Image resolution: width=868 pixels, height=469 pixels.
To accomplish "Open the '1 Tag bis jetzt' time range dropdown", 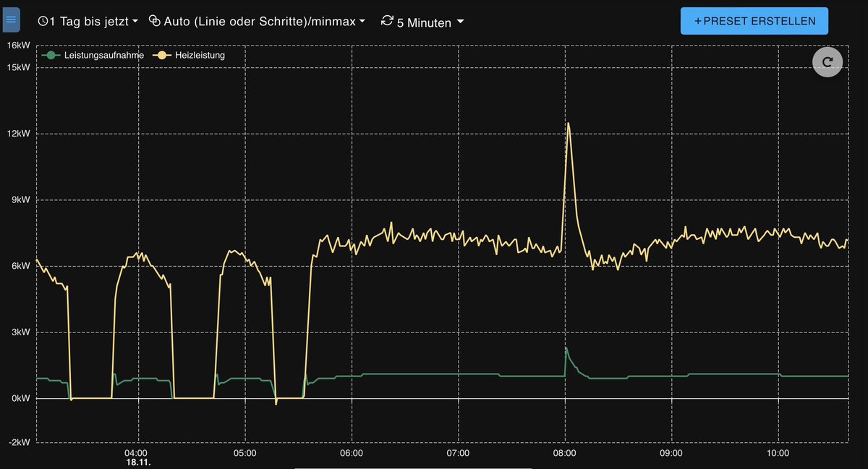I will [x=88, y=22].
